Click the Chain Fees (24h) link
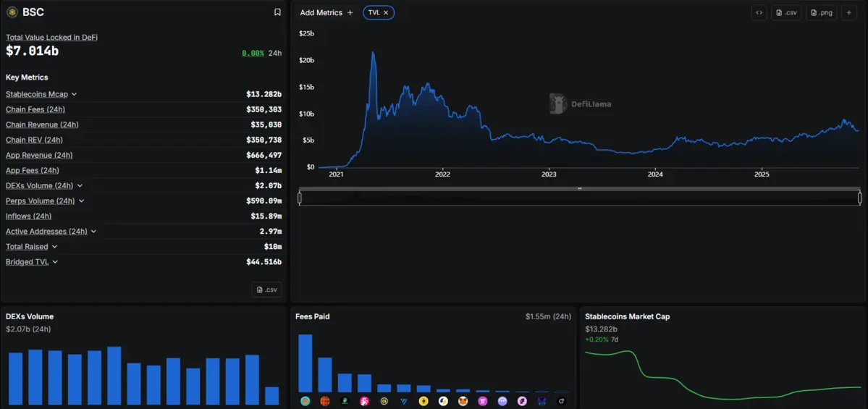Screen dimensions: 868x409 pyautogui.click(x=35, y=109)
